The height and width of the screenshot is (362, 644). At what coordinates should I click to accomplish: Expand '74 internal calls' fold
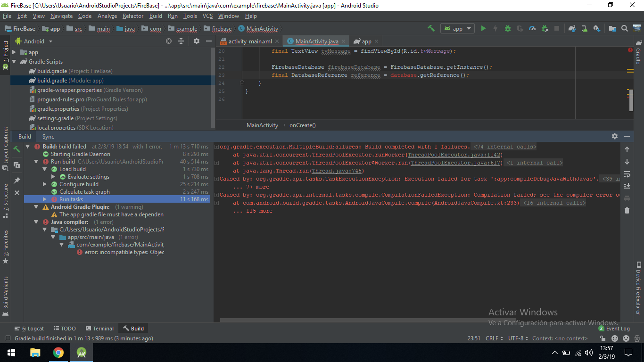tap(505, 147)
